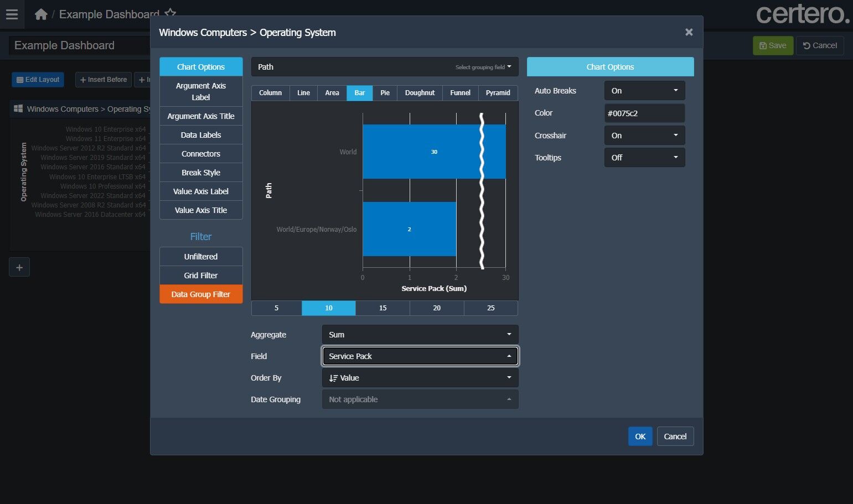Click the Save button with disk icon
This screenshot has width=853, height=504.
pyautogui.click(x=773, y=45)
